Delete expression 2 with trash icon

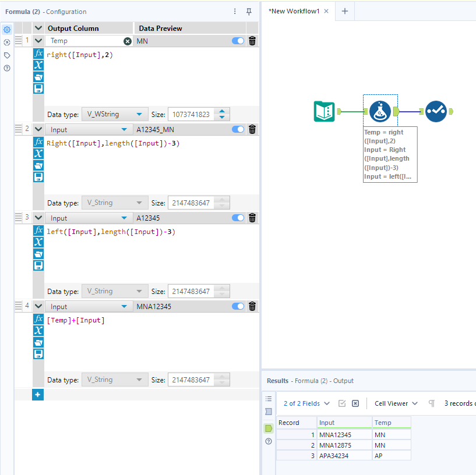(x=252, y=129)
